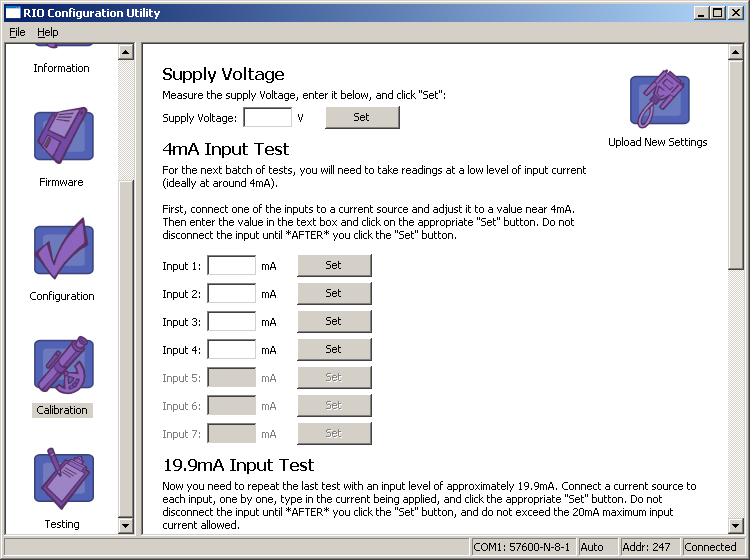Click the Information label in sidebar
This screenshot has width=750, height=560.
61,69
